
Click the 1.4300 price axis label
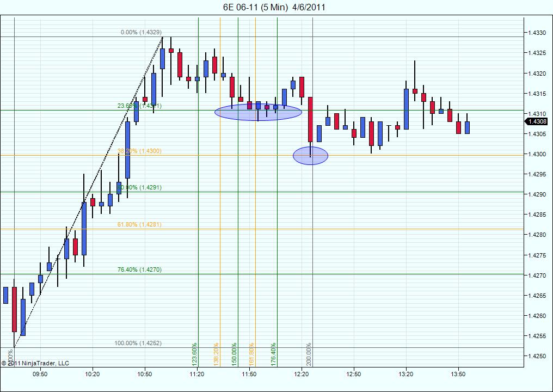tap(536, 154)
